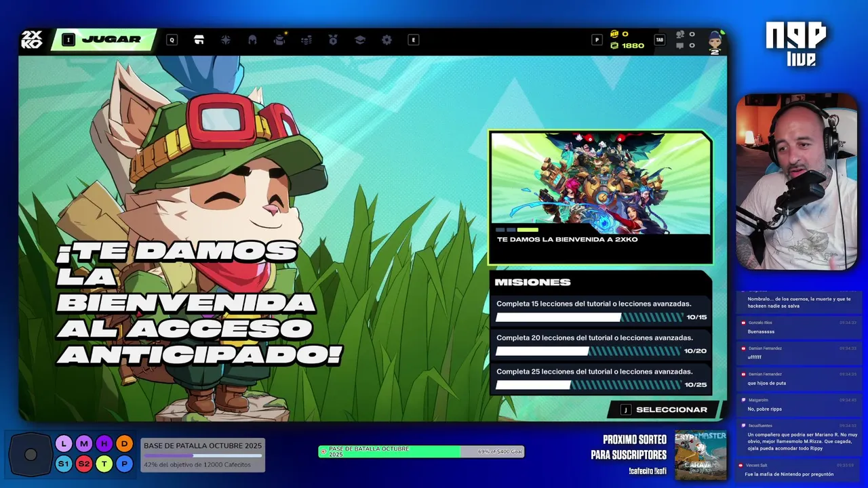Click the streamer webcam feed
Screen dimensions: 868x488
(797, 182)
